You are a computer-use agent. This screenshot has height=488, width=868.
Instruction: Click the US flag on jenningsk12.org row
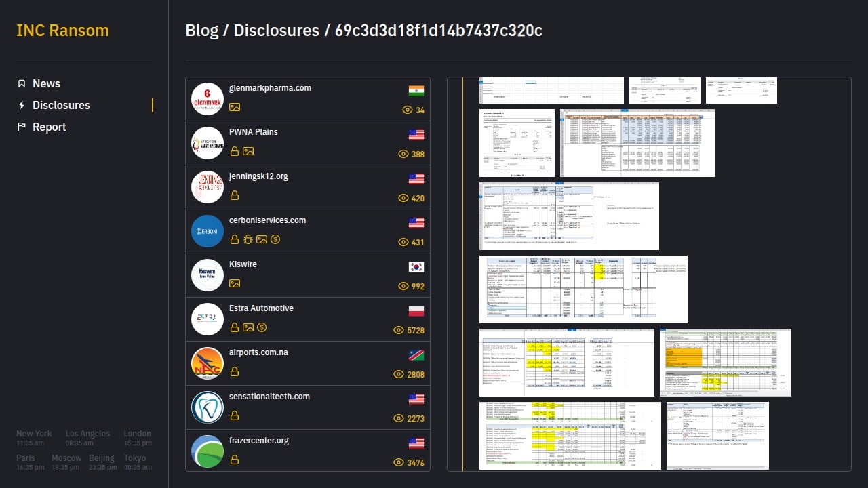pos(416,179)
